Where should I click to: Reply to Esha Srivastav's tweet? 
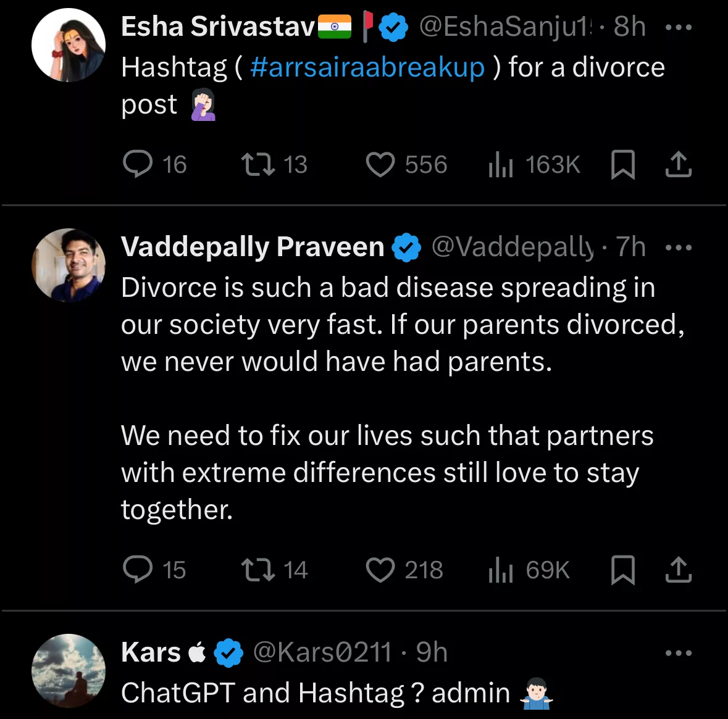click(x=138, y=165)
